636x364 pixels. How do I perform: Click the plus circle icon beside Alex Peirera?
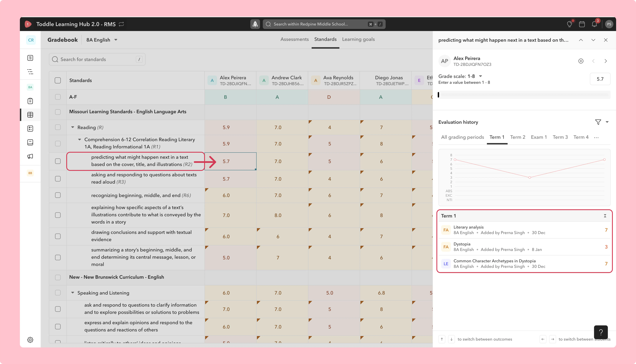click(581, 61)
